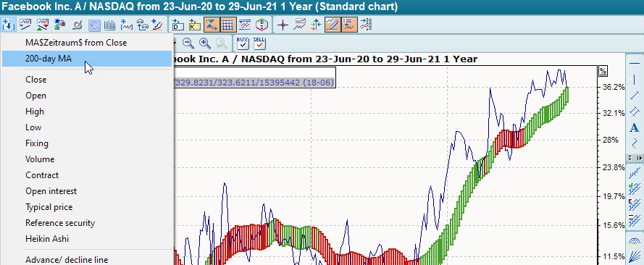Click the BUY signal icon
The width and height of the screenshot is (644, 265).
(x=243, y=43)
